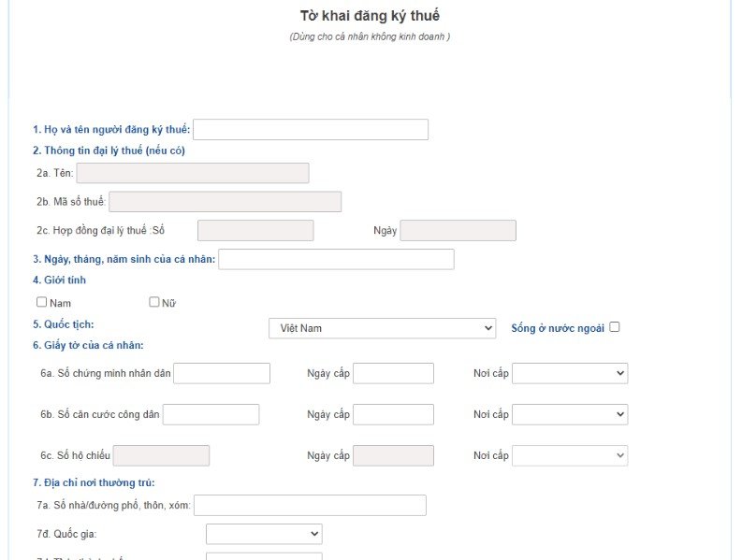Focus the Số nhà/đường phố, thôn, xóm field

tap(310, 505)
